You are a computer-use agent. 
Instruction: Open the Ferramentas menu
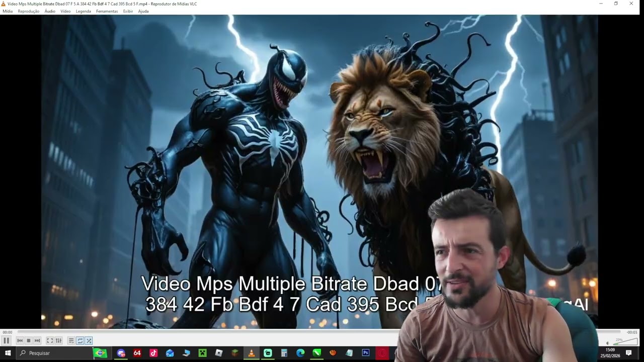tap(107, 11)
